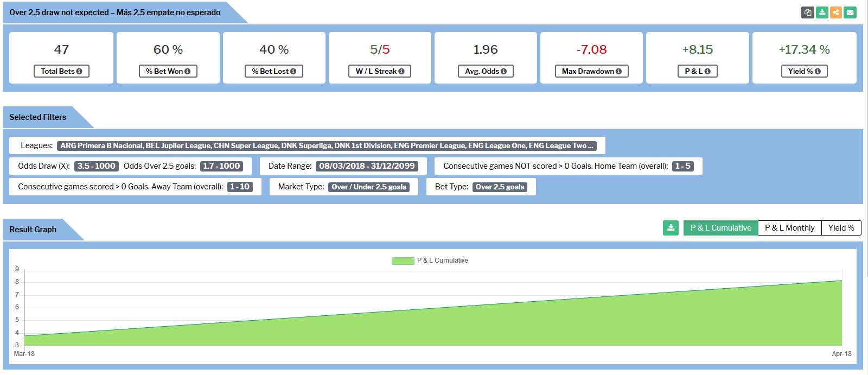The width and height of the screenshot is (868, 375).
Task: Click the orange share icon
Action: coord(836,12)
